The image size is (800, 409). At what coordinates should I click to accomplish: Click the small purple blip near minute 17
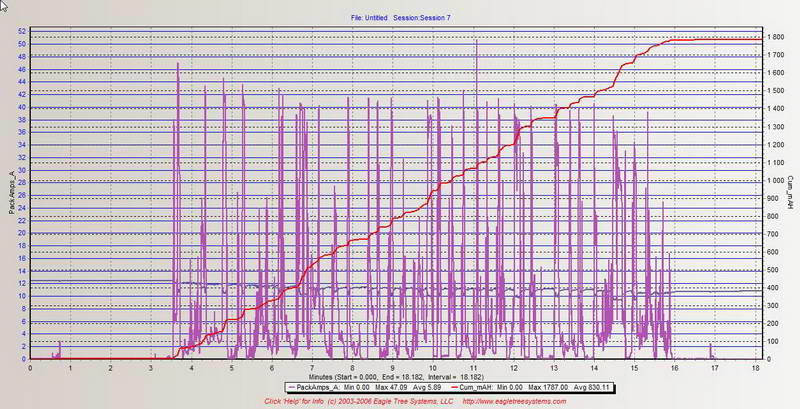[x=711, y=350]
